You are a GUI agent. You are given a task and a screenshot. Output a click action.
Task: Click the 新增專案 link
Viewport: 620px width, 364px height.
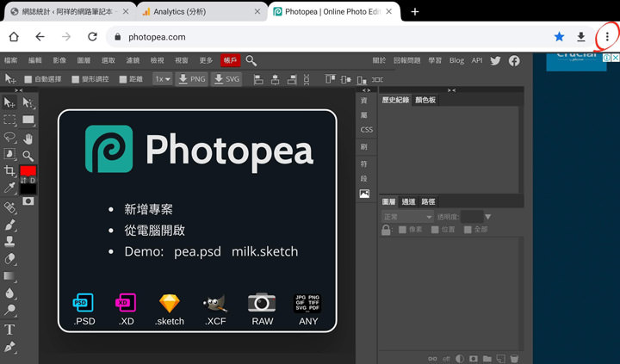point(148,209)
